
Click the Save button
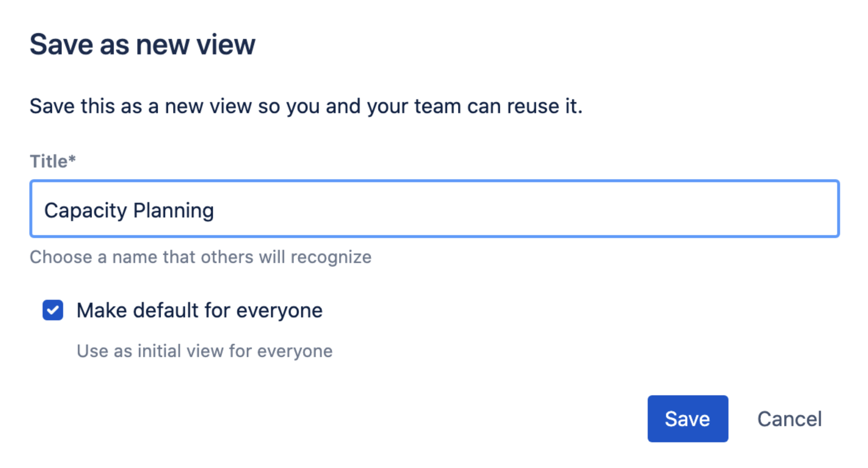click(687, 419)
